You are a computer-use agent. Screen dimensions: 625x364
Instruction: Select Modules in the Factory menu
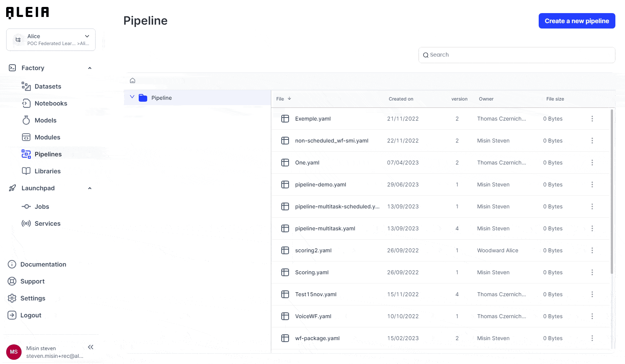tap(47, 137)
